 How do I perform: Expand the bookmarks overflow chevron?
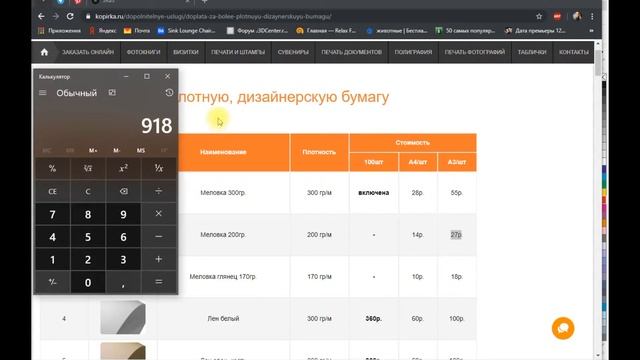[591, 31]
